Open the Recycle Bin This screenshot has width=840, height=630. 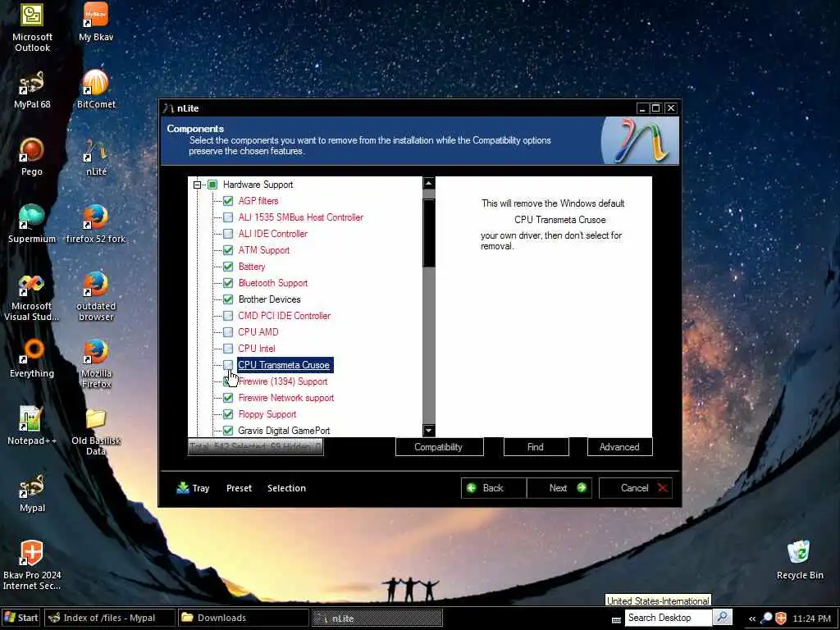pyautogui.click(x=799, y=560)
